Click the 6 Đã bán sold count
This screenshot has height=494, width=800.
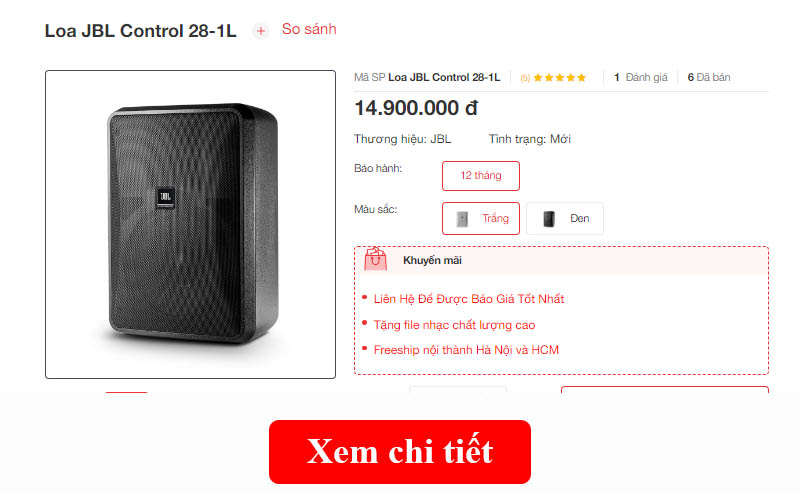pos(709,78)
